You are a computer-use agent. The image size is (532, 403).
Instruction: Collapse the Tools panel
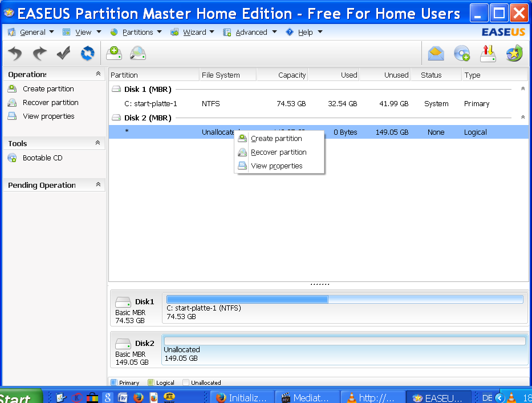[98, 143]
